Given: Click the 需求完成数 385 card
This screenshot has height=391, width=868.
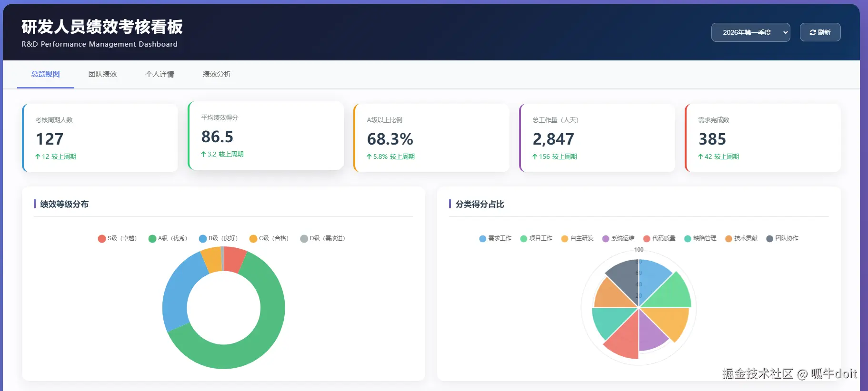Looking at the screenshot, I should pyautogui.click(x=763, y=138).
